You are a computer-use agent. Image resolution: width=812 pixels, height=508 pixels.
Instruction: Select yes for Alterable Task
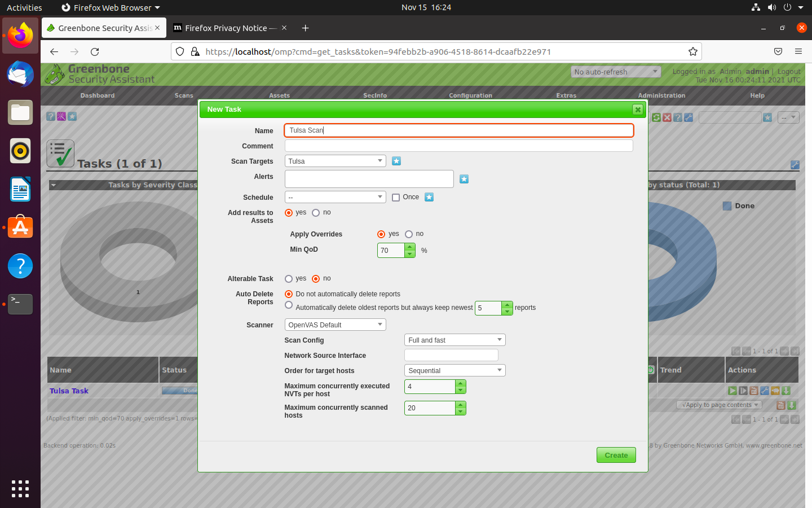[289, 279]
